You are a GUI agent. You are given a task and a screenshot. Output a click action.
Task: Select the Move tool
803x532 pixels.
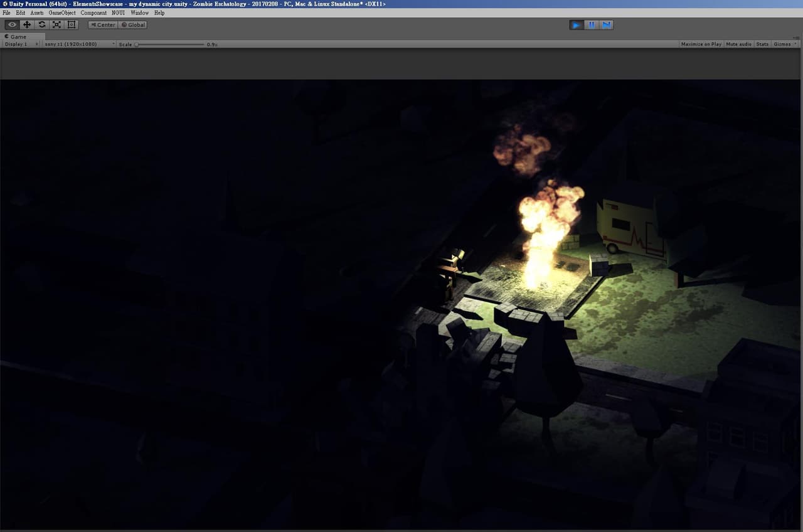pyautogui.click(x=27, y=24)
